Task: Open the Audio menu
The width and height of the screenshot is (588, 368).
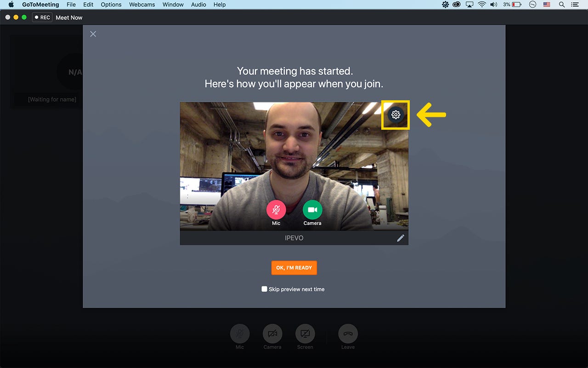Action: coord(198,5)
